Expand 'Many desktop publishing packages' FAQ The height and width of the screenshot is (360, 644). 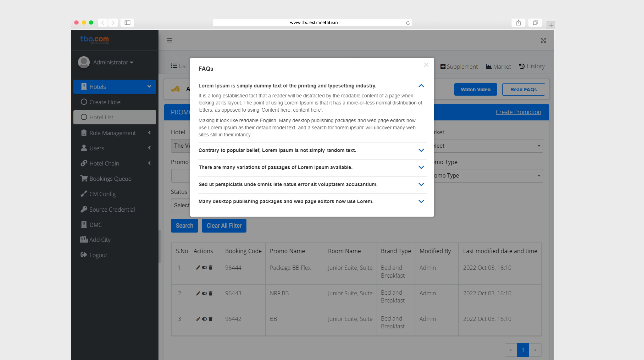pos(421,201)
